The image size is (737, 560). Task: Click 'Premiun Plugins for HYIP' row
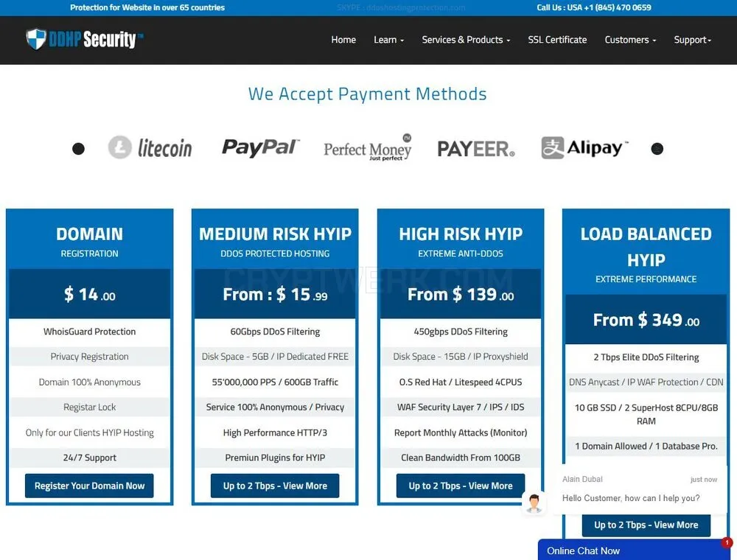275,458
